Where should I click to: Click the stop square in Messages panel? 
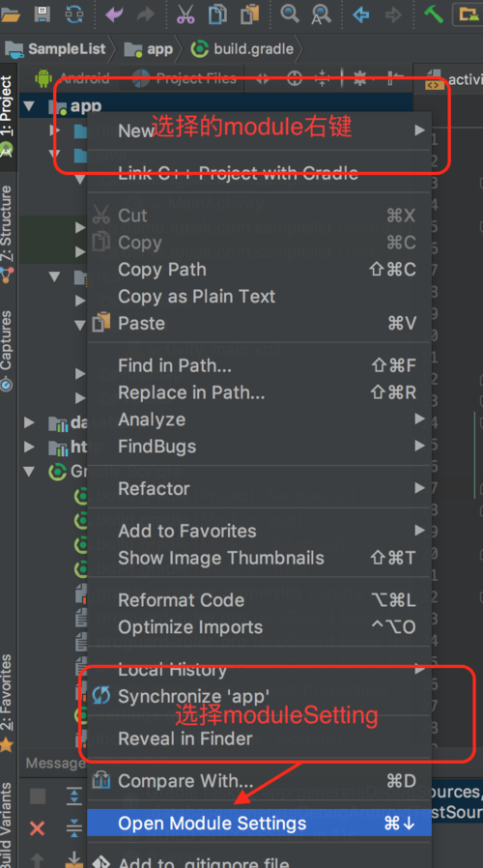(38, 796)
